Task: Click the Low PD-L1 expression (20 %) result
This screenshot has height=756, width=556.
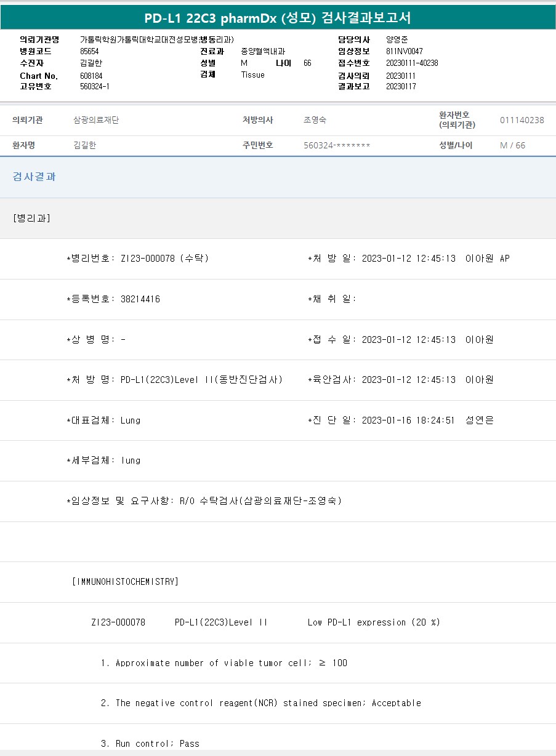Action: pos(374,622)
